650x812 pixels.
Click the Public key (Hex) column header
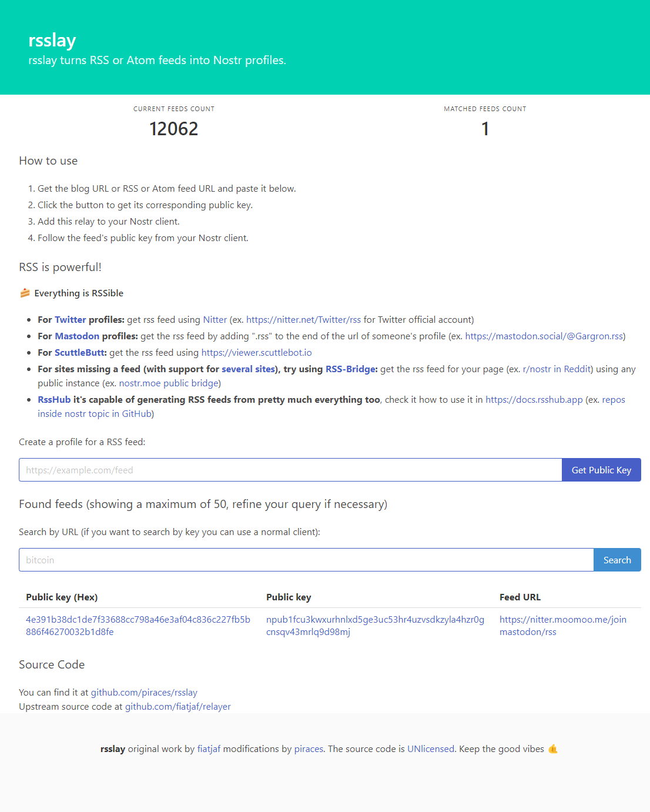62,597
